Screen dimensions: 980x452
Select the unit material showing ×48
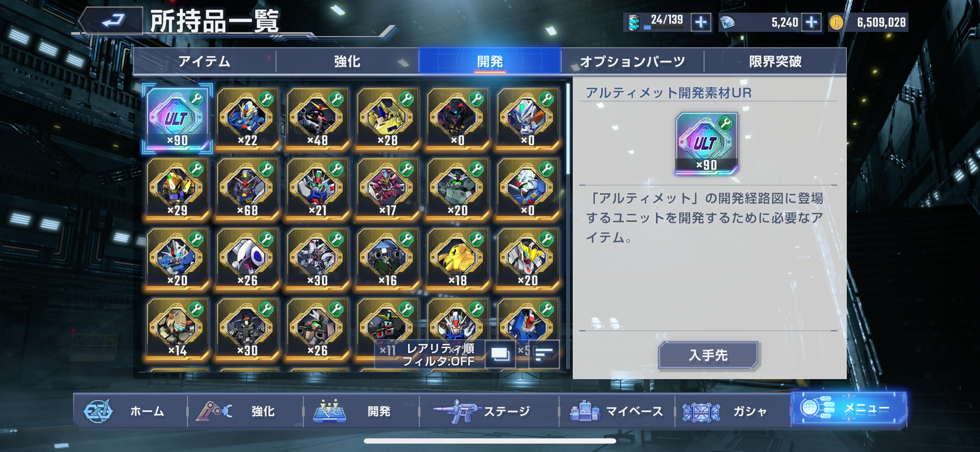[x=317, y=118]
